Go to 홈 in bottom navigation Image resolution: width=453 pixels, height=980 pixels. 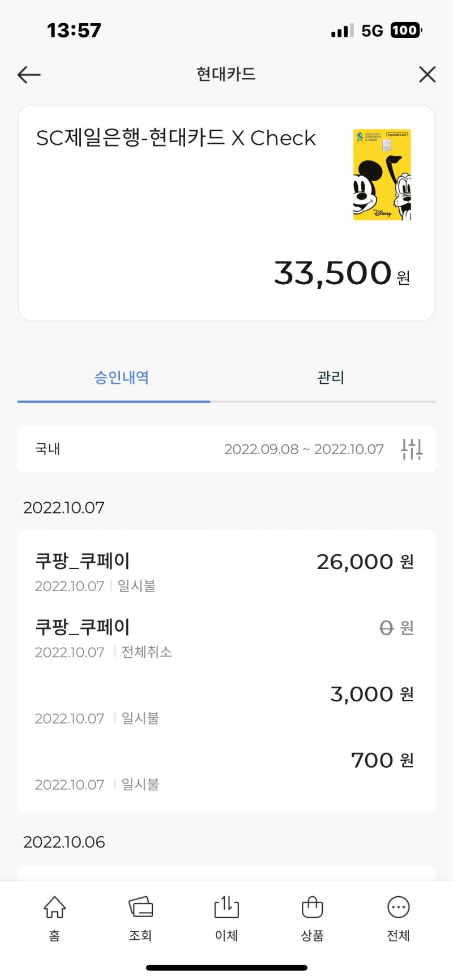pyautogui.click(x=54, y=918)
